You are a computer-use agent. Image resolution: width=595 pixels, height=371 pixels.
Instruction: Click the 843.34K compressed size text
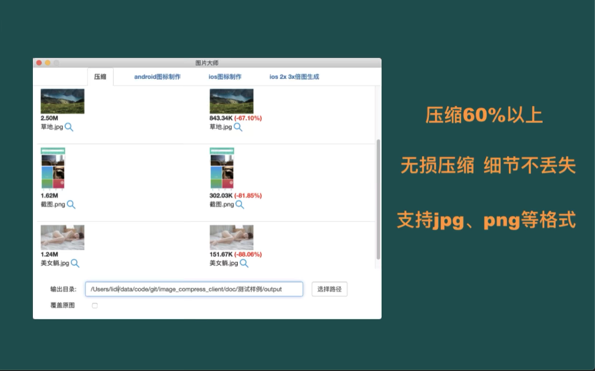click(221, 118)
